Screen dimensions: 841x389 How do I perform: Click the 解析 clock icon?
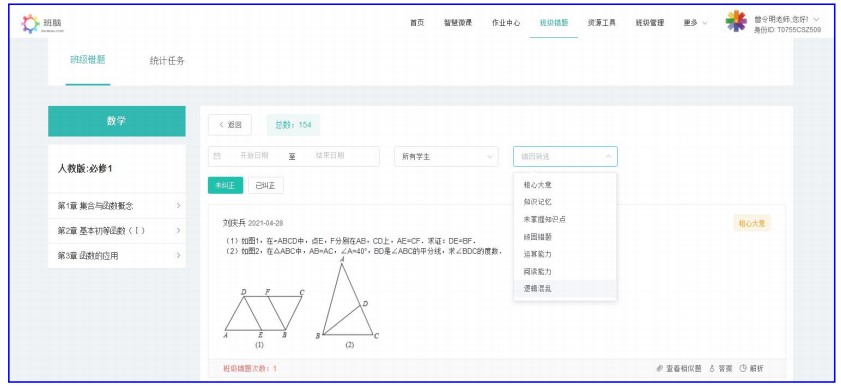743,369
